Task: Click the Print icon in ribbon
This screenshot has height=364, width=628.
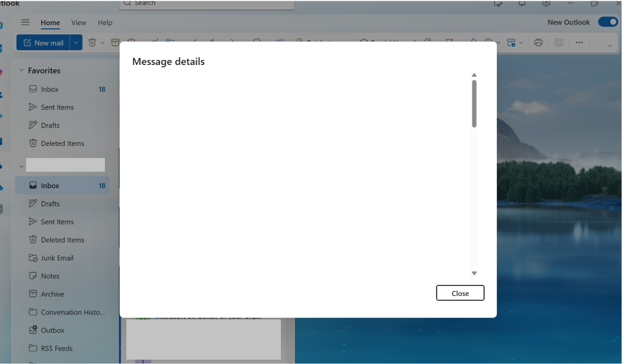Action: coord(538,42)
